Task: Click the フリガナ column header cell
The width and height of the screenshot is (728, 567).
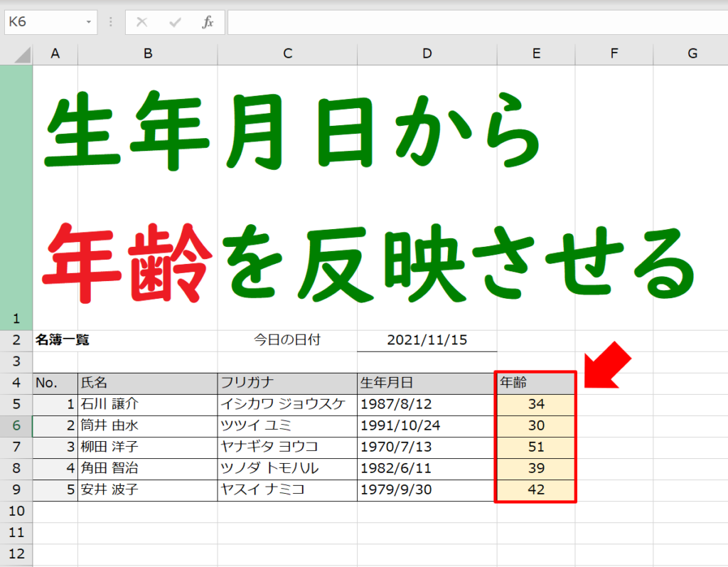Action: coord(287,383)
